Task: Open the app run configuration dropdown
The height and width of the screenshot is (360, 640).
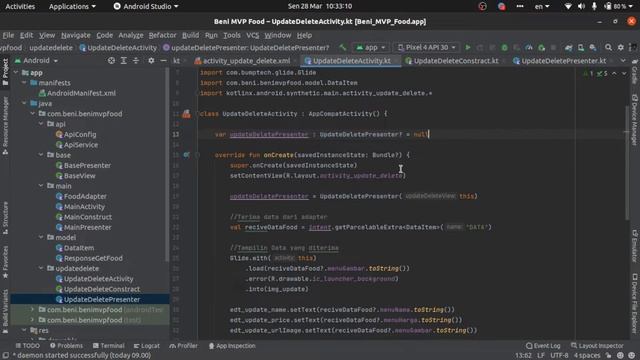Action: point(371,48)
